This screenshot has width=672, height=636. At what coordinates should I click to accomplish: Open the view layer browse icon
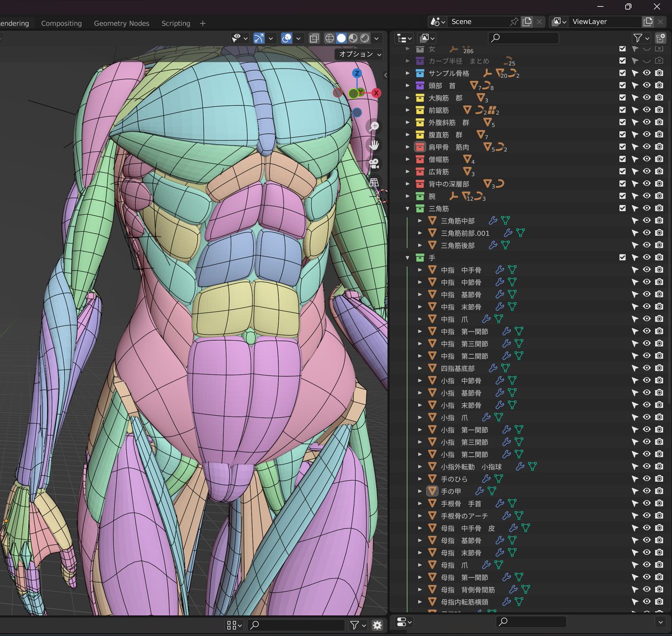point(558,21)
